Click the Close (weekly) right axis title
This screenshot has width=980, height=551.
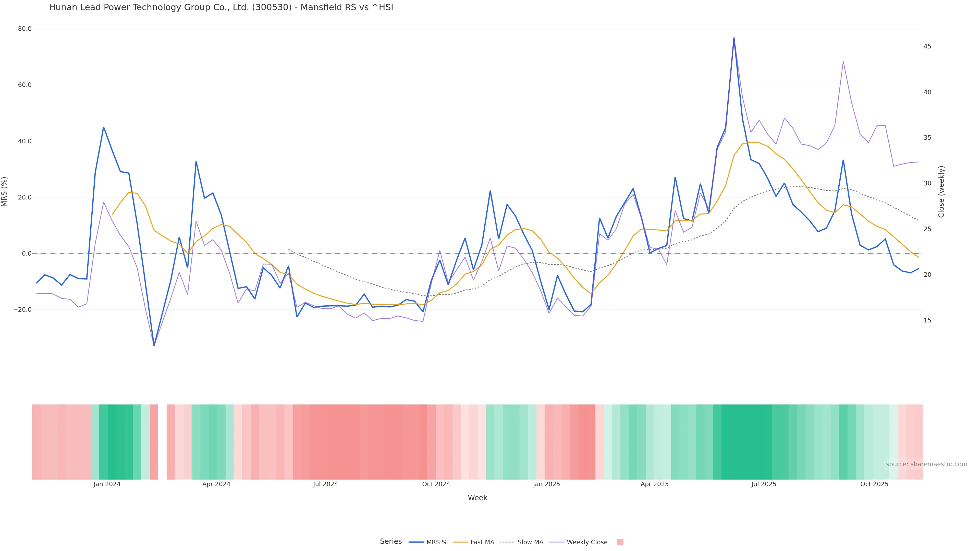941,192
